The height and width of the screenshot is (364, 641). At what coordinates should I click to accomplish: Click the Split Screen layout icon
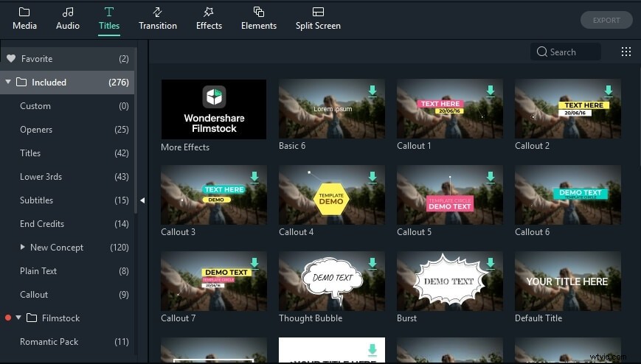[318, 12]
